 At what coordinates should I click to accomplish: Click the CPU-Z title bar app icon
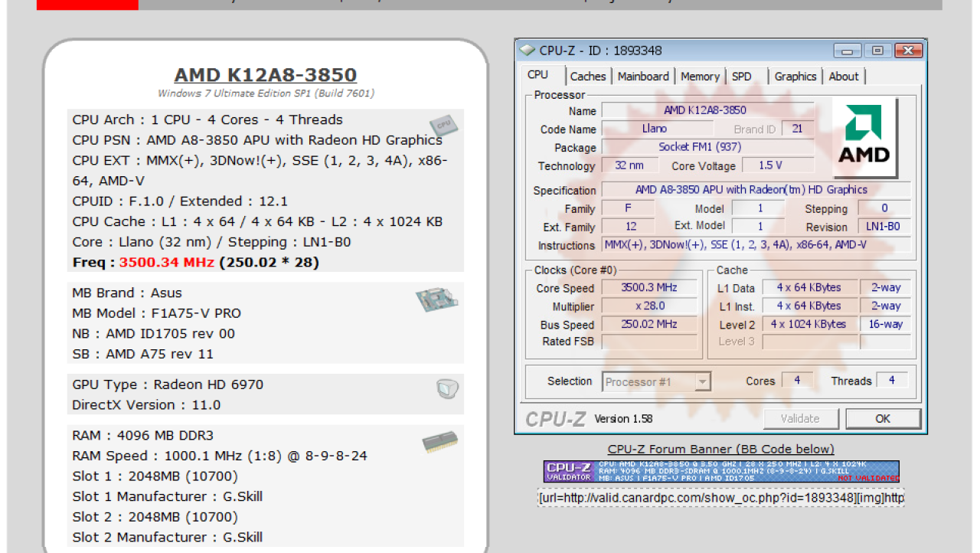coord(528,51)
